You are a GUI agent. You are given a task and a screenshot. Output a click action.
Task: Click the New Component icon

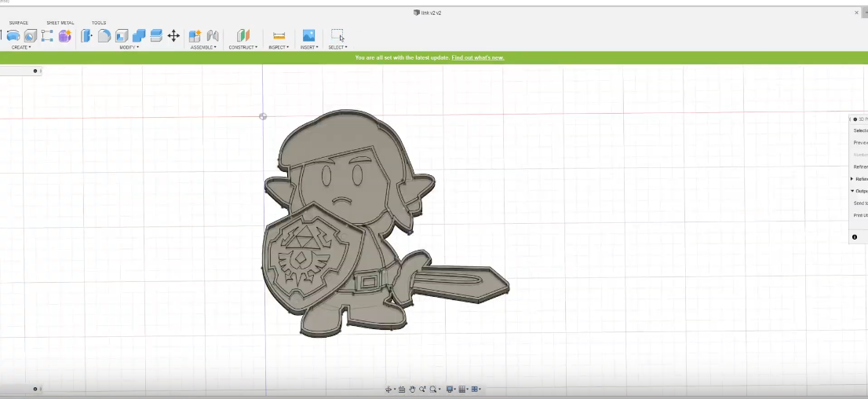[x=195, y=36]
